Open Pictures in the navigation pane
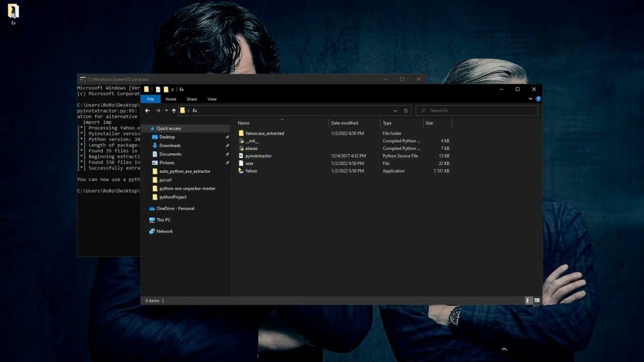This screenshot has width=644, height=362. [x=167, y=162]
